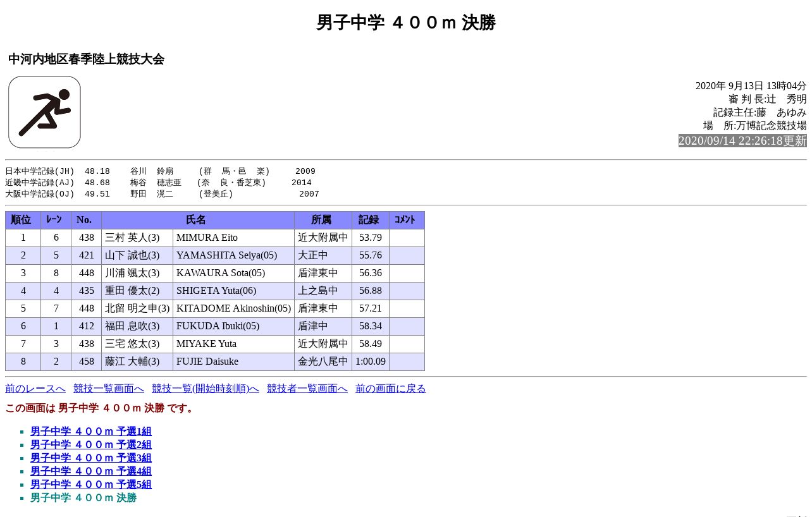Click the ｺﾒﾝﾄ column header

(x=407, y=220)
